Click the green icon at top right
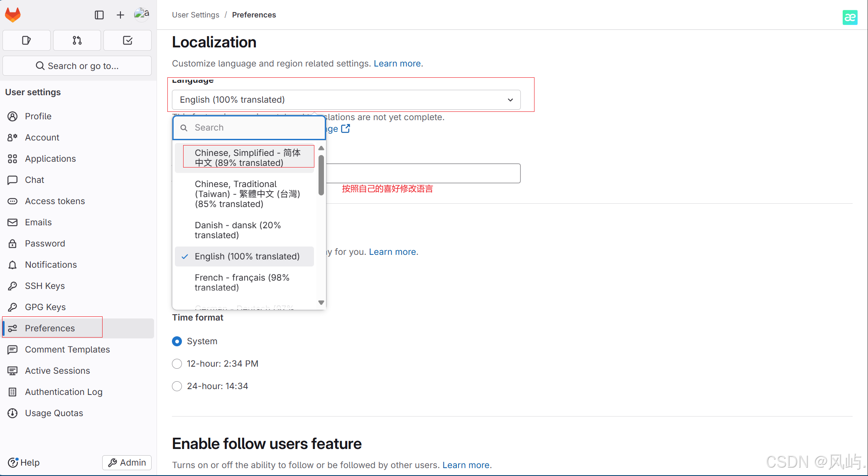 click(x=850, y=17)
